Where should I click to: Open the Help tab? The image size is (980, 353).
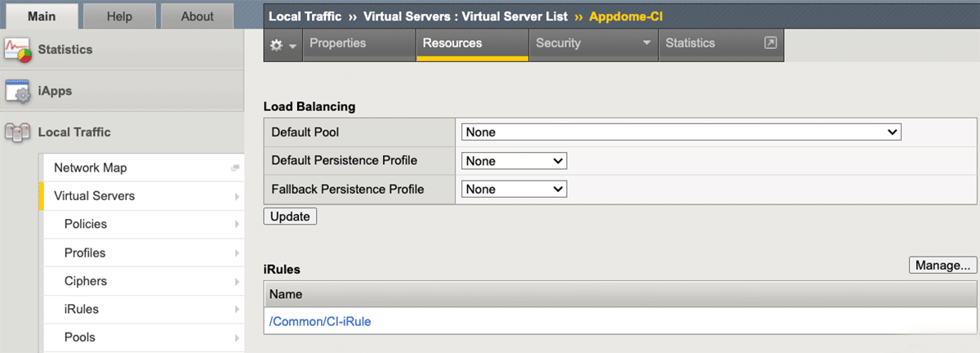pos(118,16)
